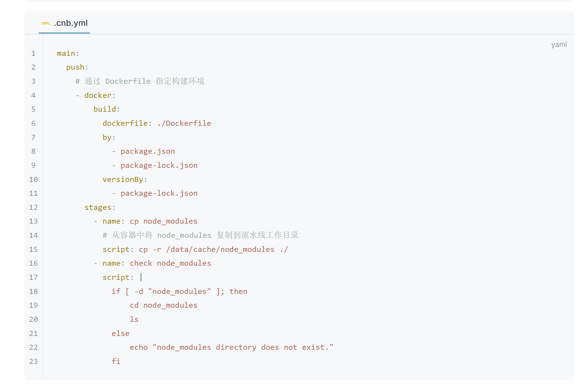Click line number 12 in the gutter
Screen dimensions: 588x387
(33, 207)
